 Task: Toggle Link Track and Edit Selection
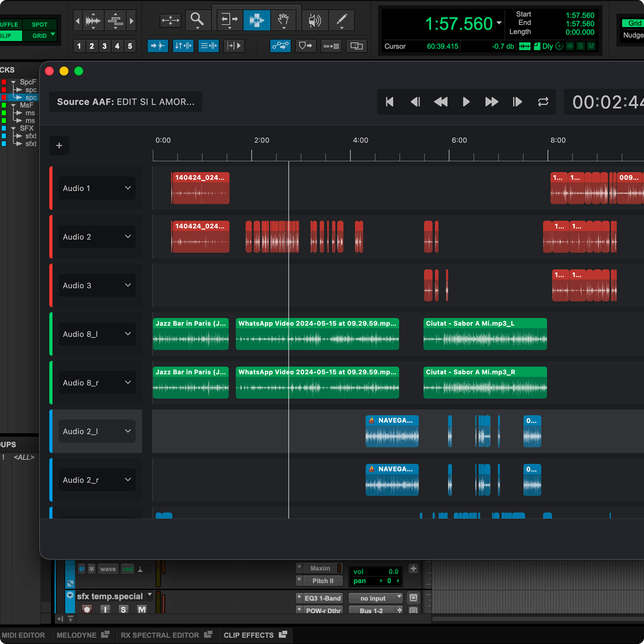pos(208,46)
